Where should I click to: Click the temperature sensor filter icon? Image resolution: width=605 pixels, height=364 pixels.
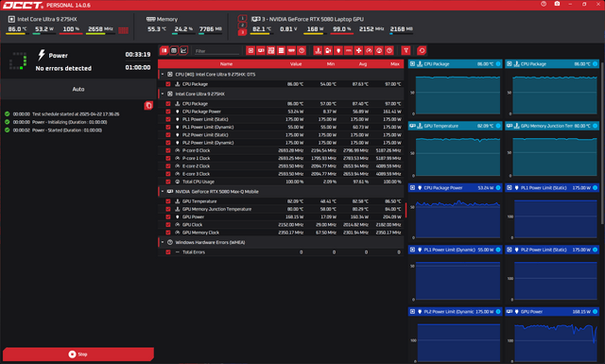pyautogui.click(x=318, y=50)
